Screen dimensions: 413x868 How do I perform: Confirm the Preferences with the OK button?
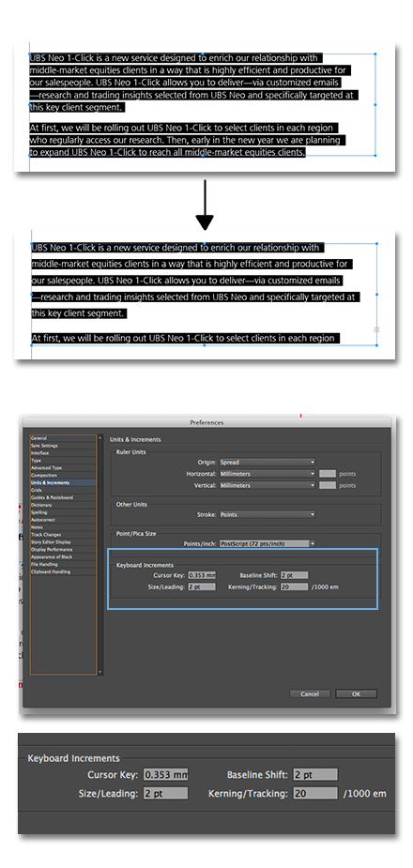click(356, 694)
